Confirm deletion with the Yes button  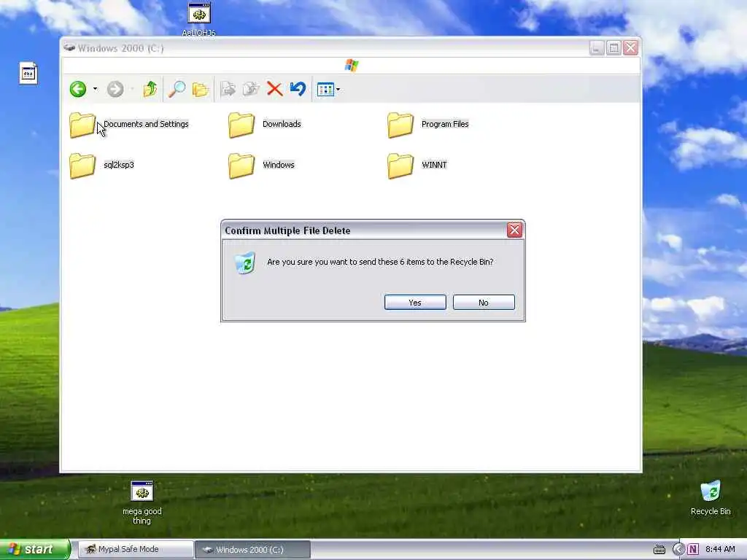415,303
